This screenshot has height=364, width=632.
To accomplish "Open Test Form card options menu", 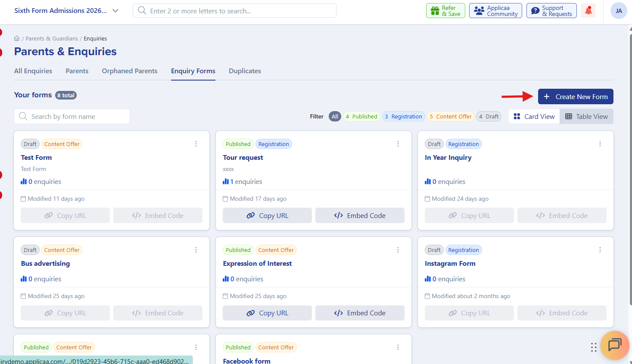I will click(x=196, y=144).
